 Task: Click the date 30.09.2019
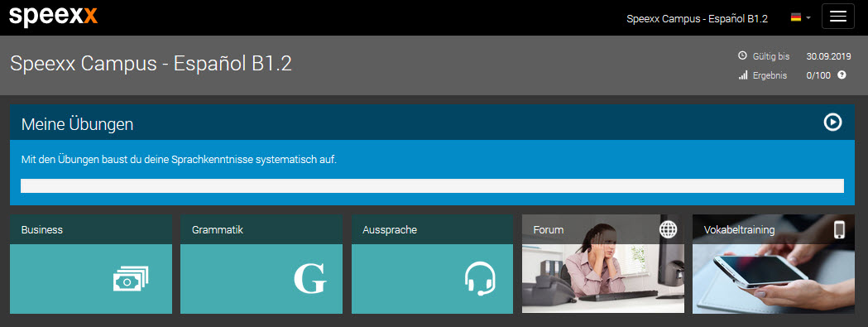click(x=829, y=56)
